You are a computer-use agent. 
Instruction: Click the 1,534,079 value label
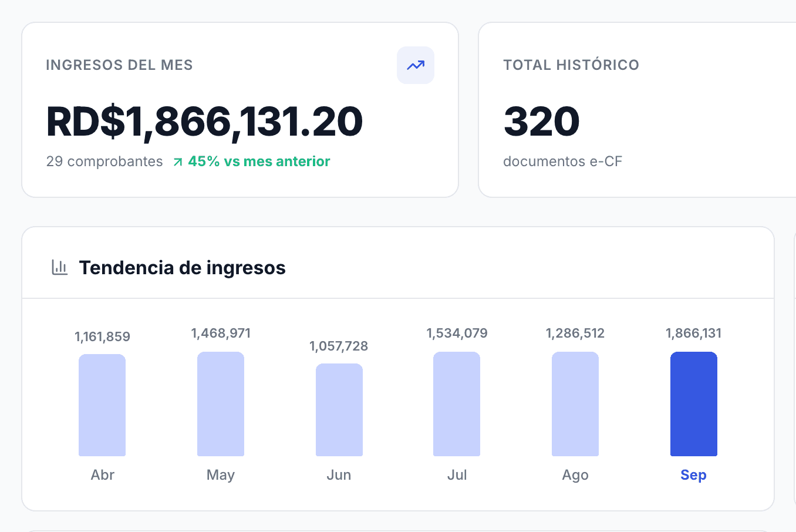[457, 334]
